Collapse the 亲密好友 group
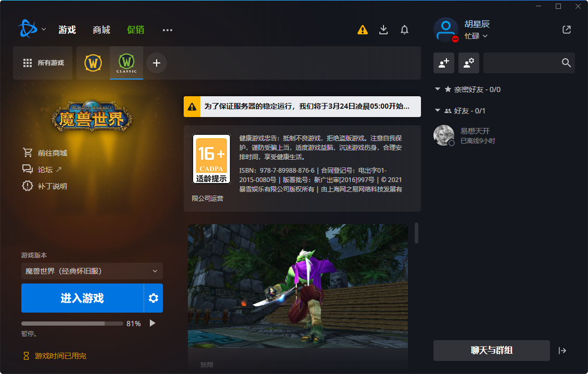The width and height of the screenshot is (588, 374). (437, 89)
